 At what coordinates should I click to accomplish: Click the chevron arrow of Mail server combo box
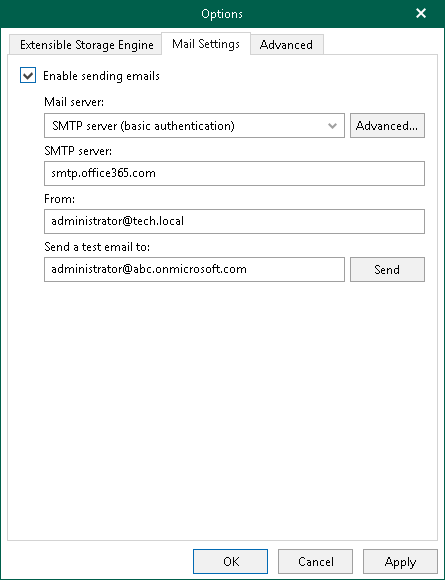point(332,126)
